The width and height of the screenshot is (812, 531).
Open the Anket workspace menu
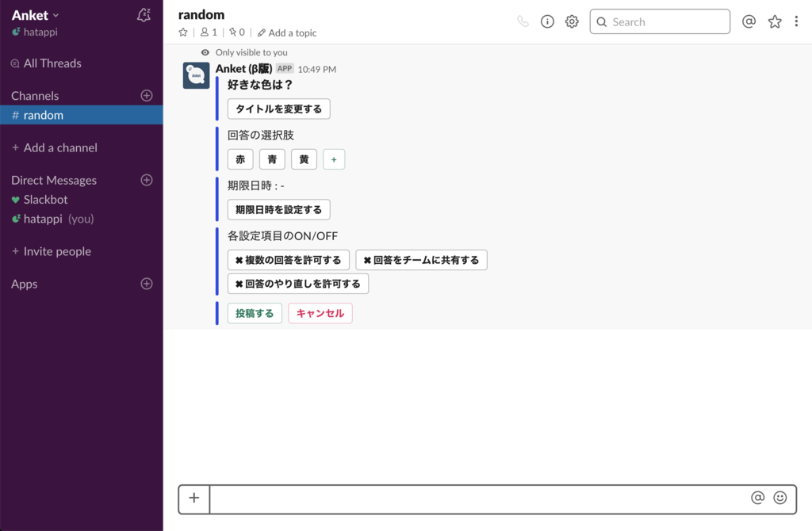point(33,14)
